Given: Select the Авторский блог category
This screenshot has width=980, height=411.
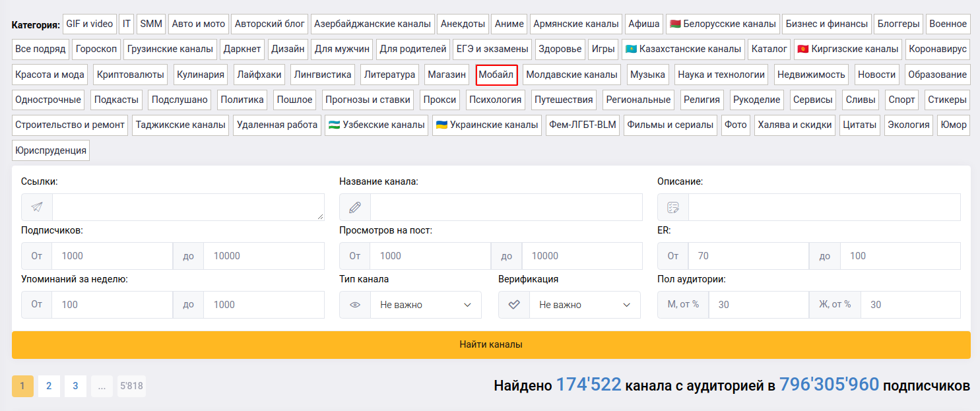Looking at the screenshot, I should [269, 24].
